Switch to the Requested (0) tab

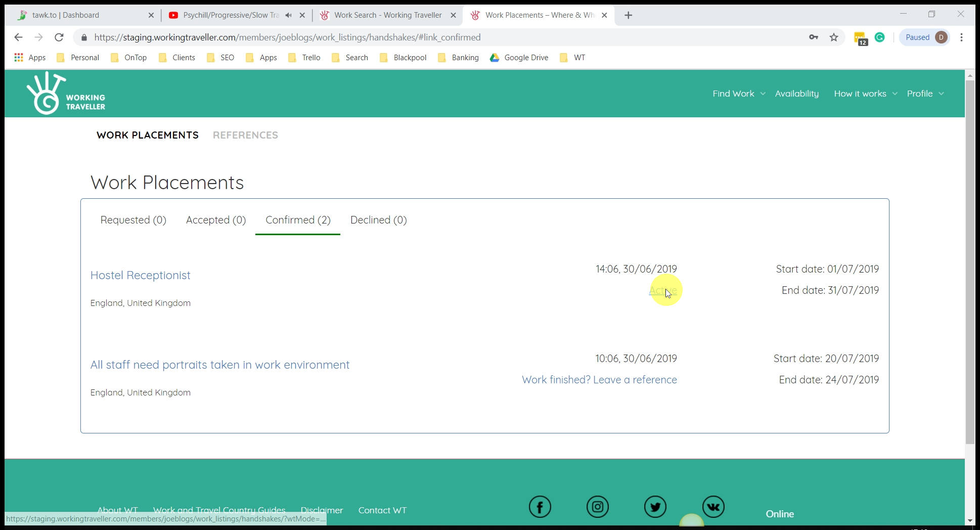133,220
